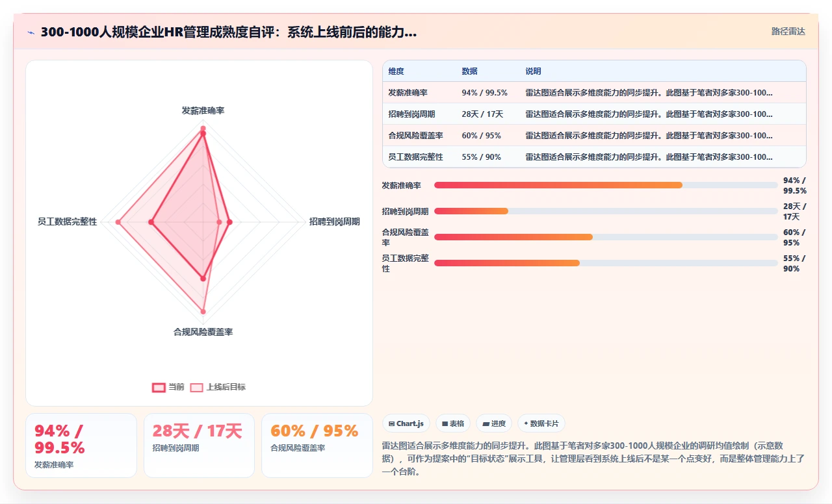Click the 员工数据完整性 axis label on the radar chart
Screen dimensions: 832x504
click(68, 222)
